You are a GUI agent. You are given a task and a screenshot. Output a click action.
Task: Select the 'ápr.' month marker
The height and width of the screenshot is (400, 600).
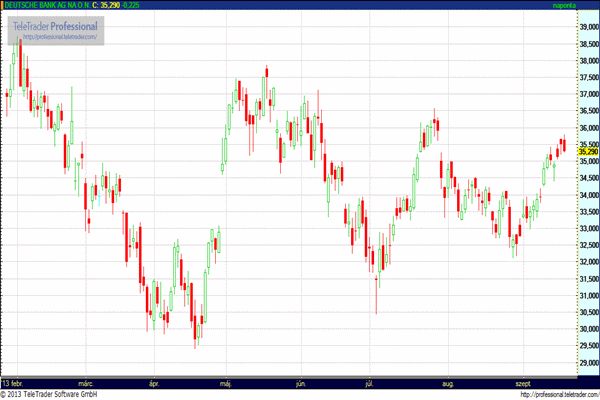click(153, 383)
